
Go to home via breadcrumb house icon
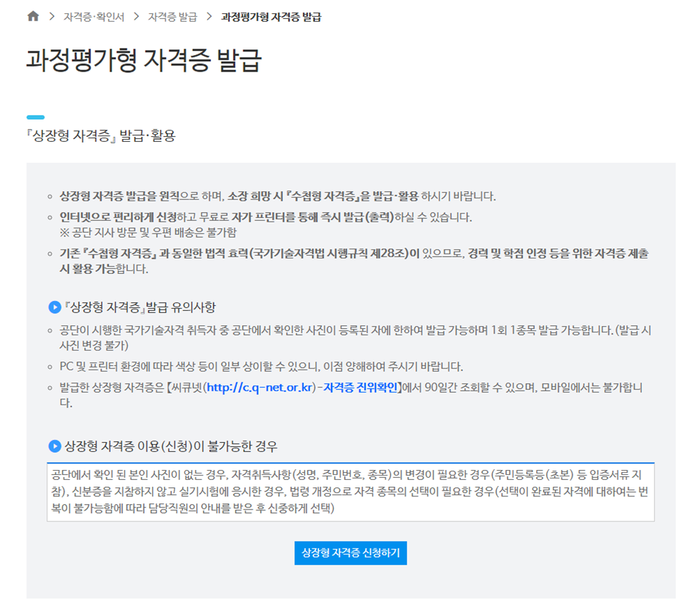coord(33,17)
